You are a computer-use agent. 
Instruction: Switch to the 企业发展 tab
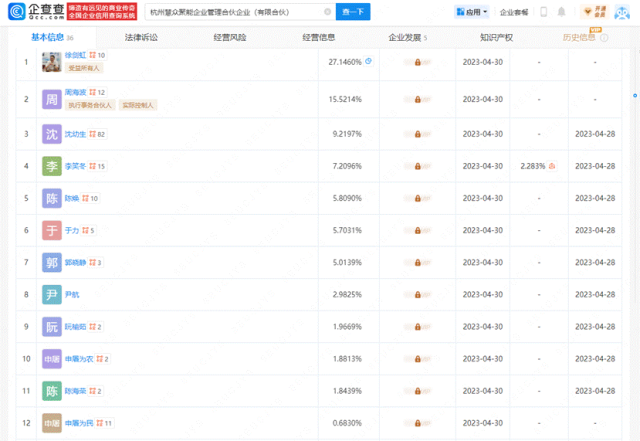[407, 38]
